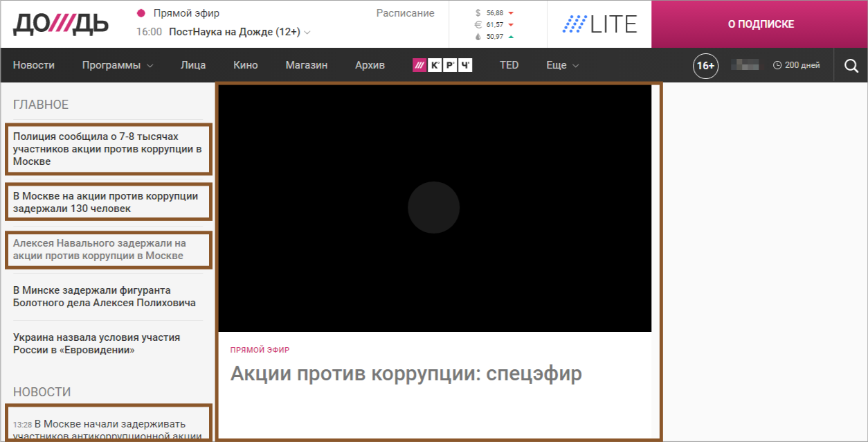This screenshot has width=868, height=442.
Task: Open the Дождь LITE logo link
Action: (x=599, y=24)
